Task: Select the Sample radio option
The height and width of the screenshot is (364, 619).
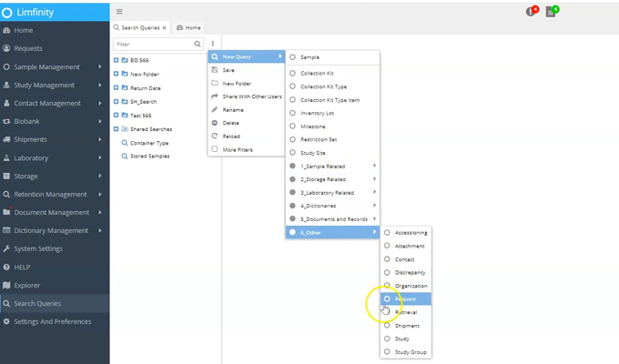Action: click(x=292, y=57)
